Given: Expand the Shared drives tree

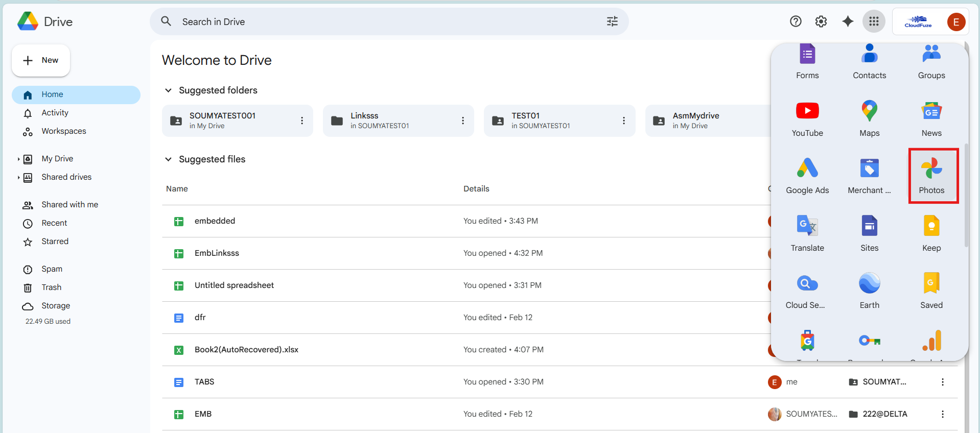Looking at the screenshot, I should point(18,178).
